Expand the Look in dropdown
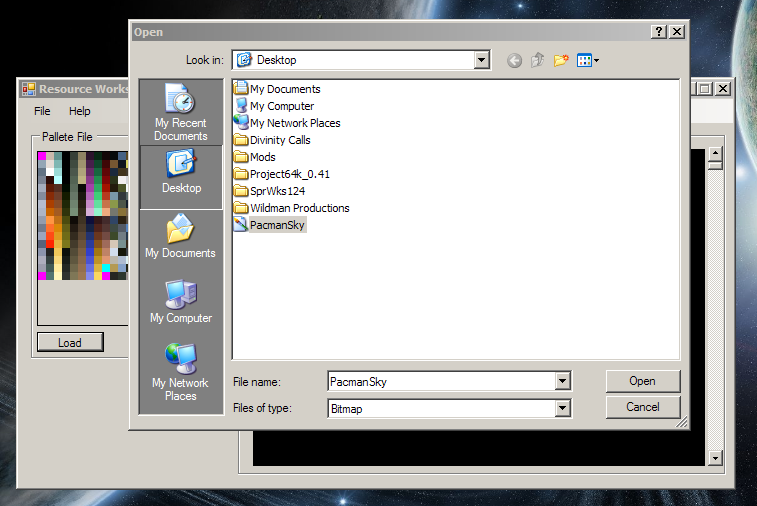Image resolution: width=757 pixels, height=506 pixels. (x=482, y=60)
